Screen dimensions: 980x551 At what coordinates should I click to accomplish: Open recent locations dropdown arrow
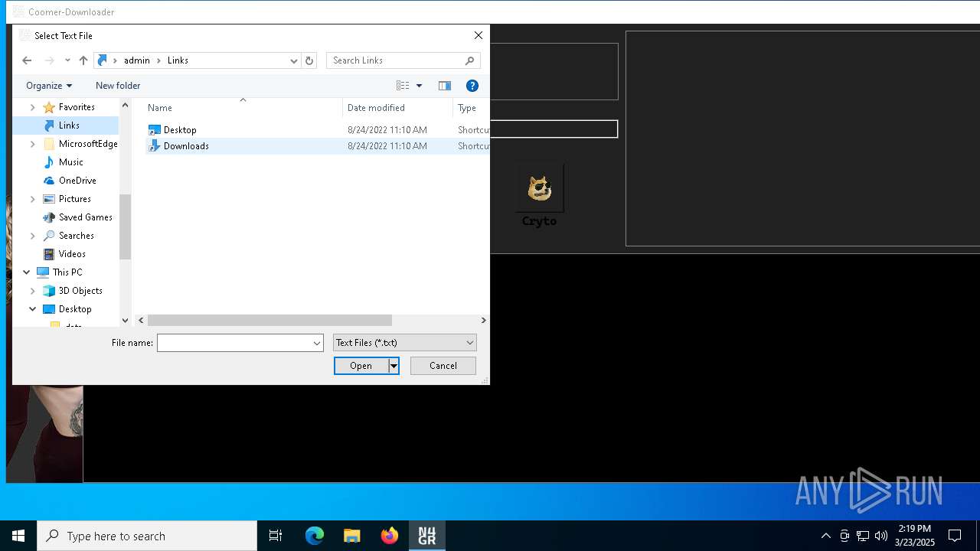pyautogui.click(x=67, y=60)
